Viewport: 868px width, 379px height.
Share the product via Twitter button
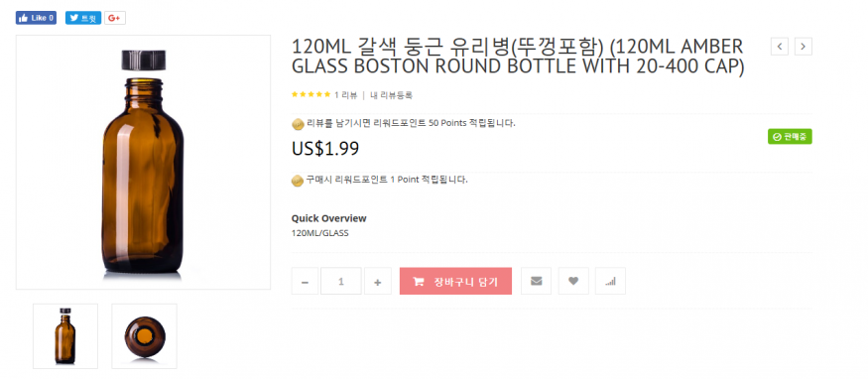83,18
